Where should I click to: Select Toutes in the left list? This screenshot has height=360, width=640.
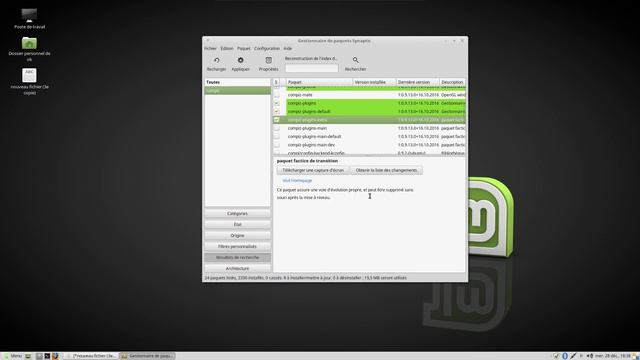pyautogui.click(x=238, y=82)
